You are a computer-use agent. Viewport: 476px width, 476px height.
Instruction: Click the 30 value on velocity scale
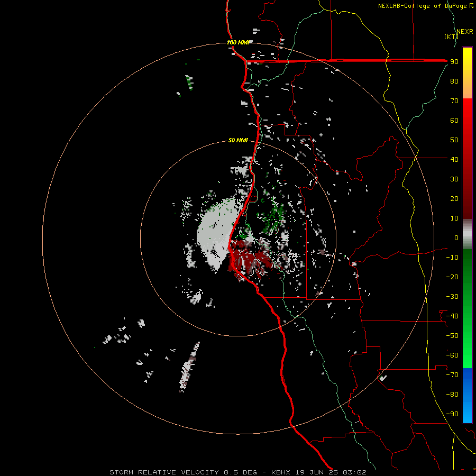click(454, 179)
